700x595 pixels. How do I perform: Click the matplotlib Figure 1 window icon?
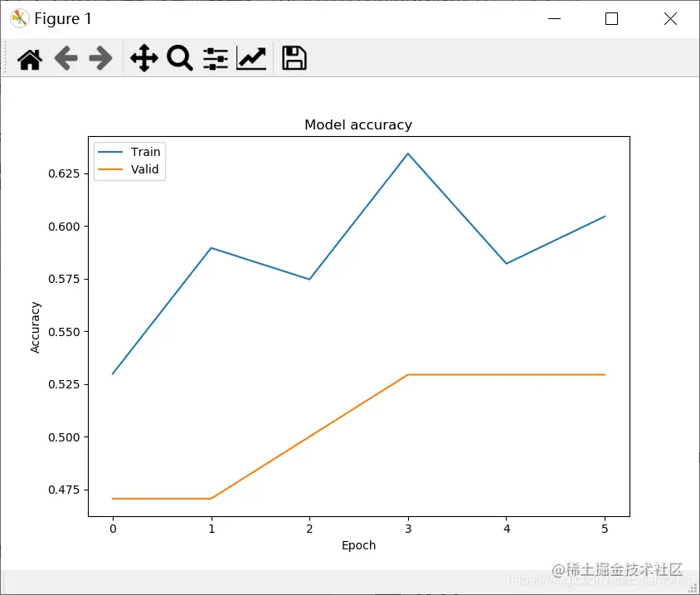click(x=20, y=19)
